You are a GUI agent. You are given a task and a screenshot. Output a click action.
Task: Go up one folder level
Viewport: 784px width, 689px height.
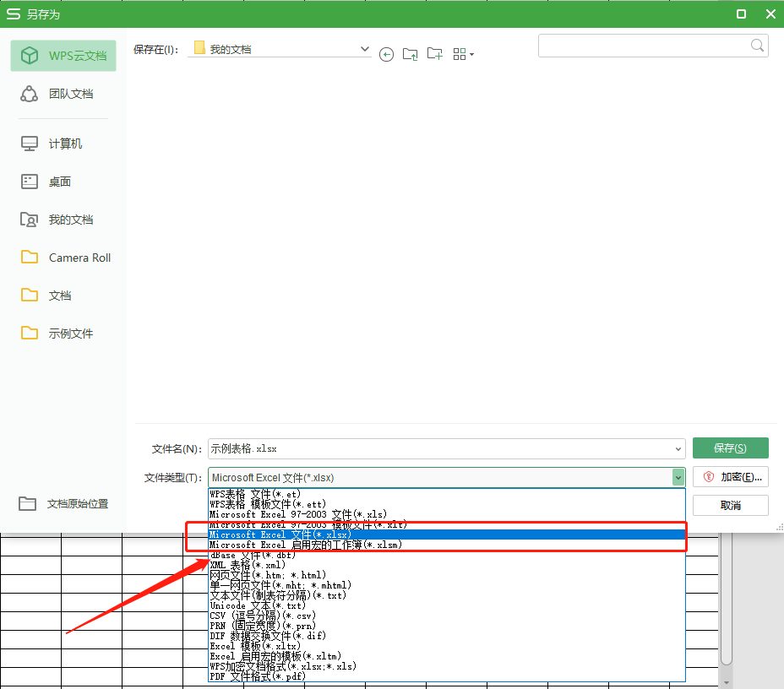(x=411, y=54)
